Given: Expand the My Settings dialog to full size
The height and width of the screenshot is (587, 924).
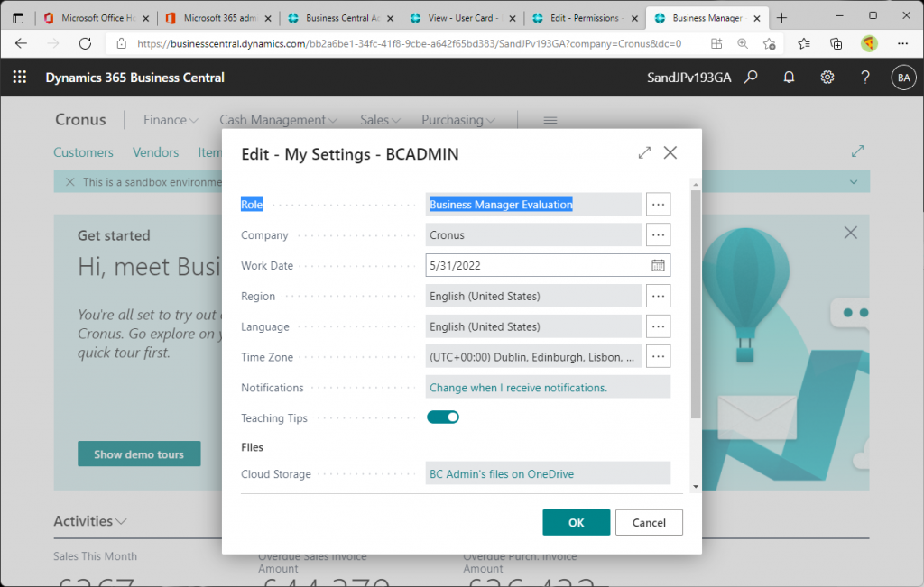Looking at the screenshot, I should [x=644, y=153].
